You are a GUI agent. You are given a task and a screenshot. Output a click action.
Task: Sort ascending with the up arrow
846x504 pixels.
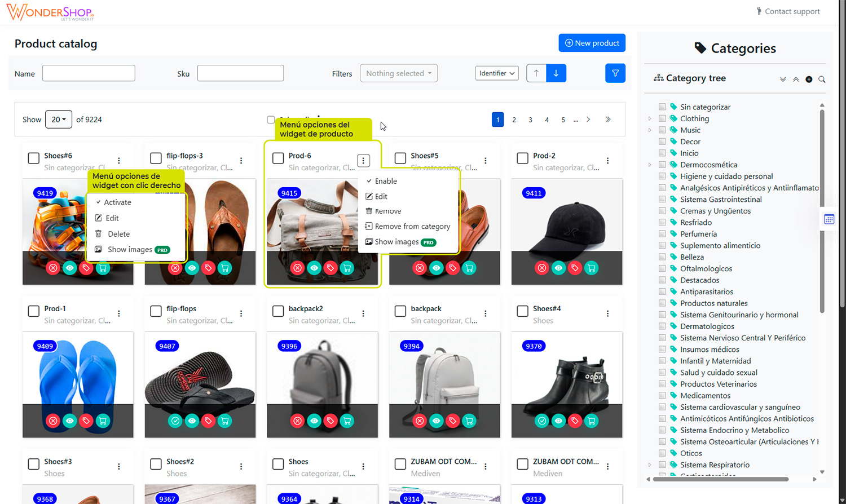(536, 73)
